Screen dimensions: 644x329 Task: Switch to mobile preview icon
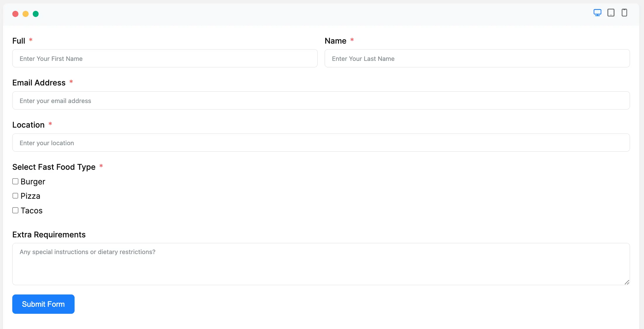[x=624, y=13]
